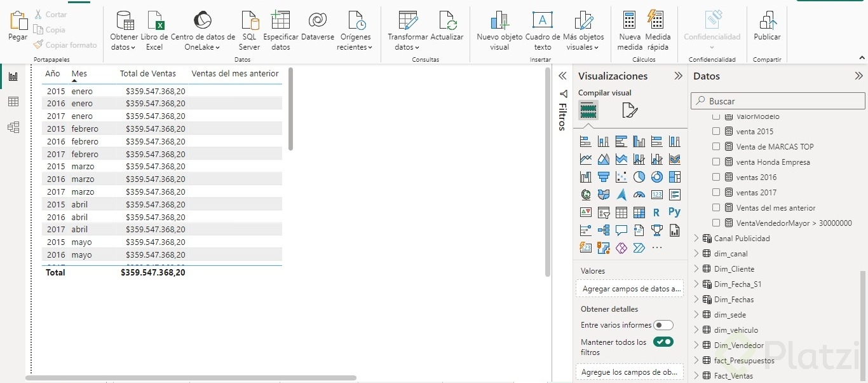Expand the Canal Publicidad table
The image size is (868, 383).
click(x=696, y=239)
